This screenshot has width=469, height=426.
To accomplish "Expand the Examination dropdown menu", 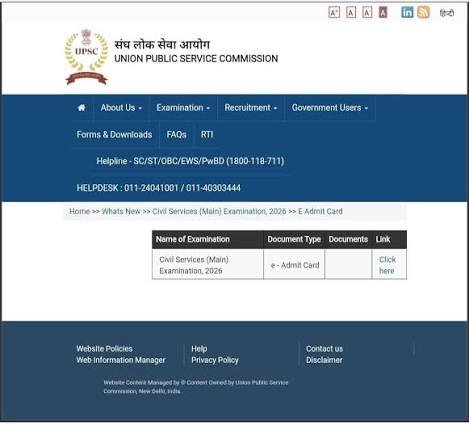I will 183,108.
